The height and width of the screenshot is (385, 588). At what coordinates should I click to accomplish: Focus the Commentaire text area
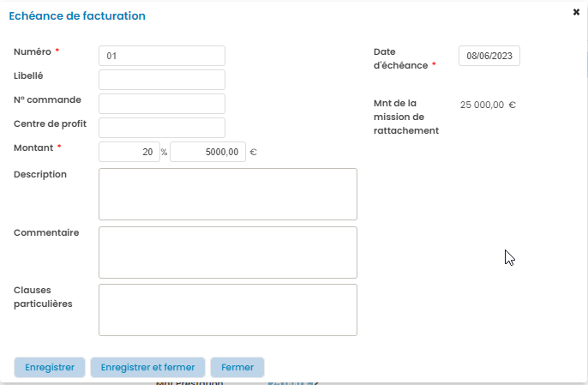coord(228,252)
